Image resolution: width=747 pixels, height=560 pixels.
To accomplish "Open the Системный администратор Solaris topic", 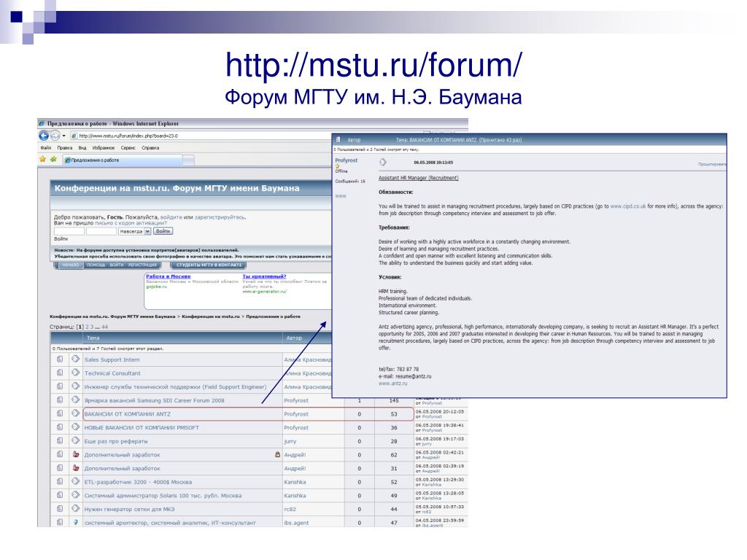I will tap(163, 496).
